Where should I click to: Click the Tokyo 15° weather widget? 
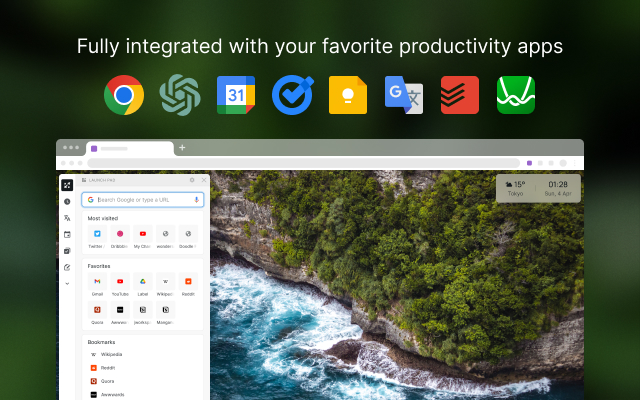[x=516, y=189]
